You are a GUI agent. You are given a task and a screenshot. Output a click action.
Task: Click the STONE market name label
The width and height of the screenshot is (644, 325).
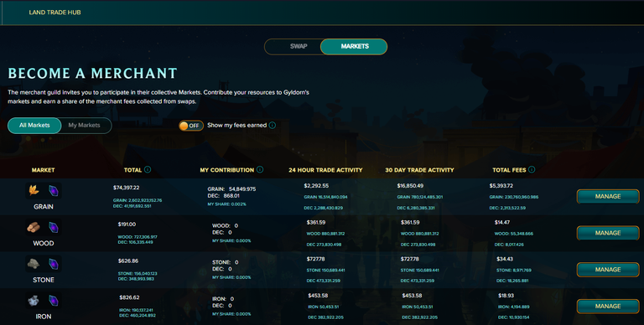[x=43, y=280]
